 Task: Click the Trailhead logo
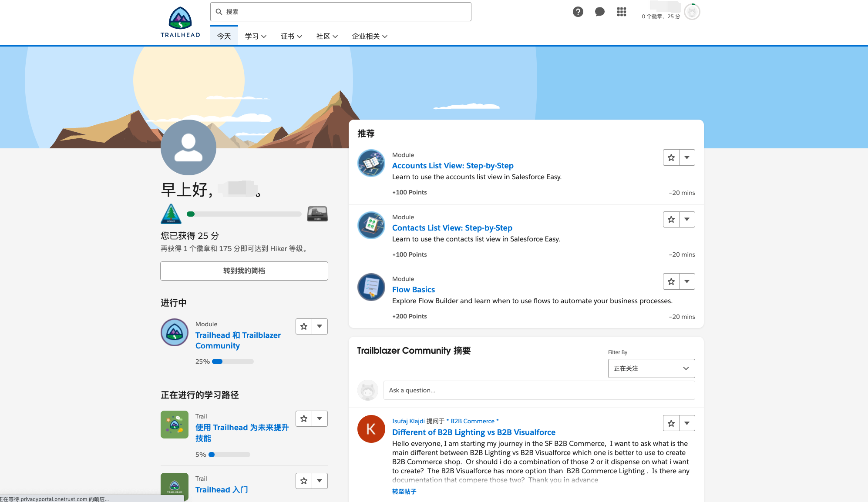(180, 22)
